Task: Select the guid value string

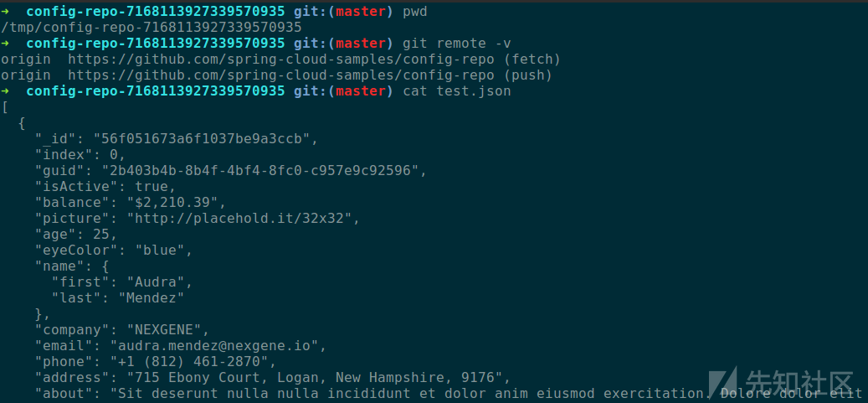Action: (x=264, y=170)
